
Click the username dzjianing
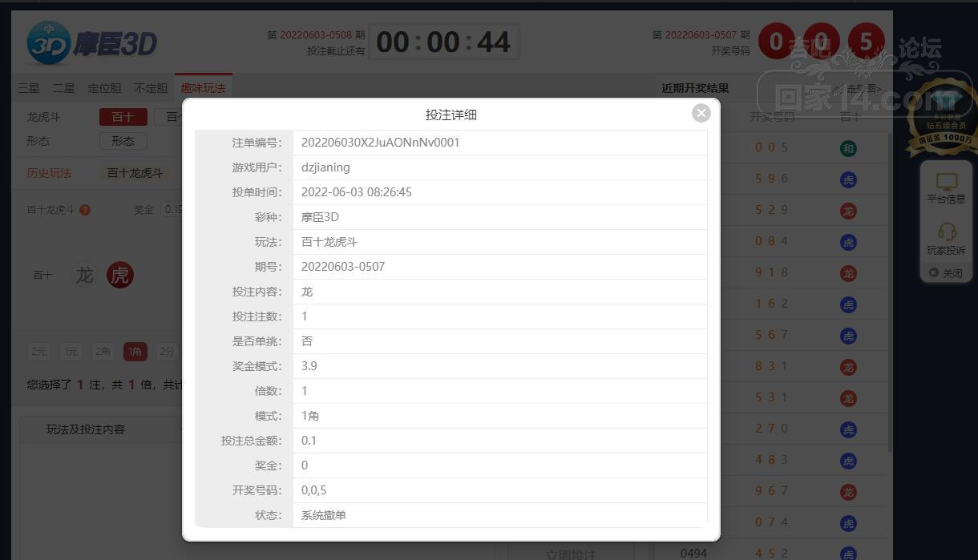pyautogui.click(x=325, y=167)
